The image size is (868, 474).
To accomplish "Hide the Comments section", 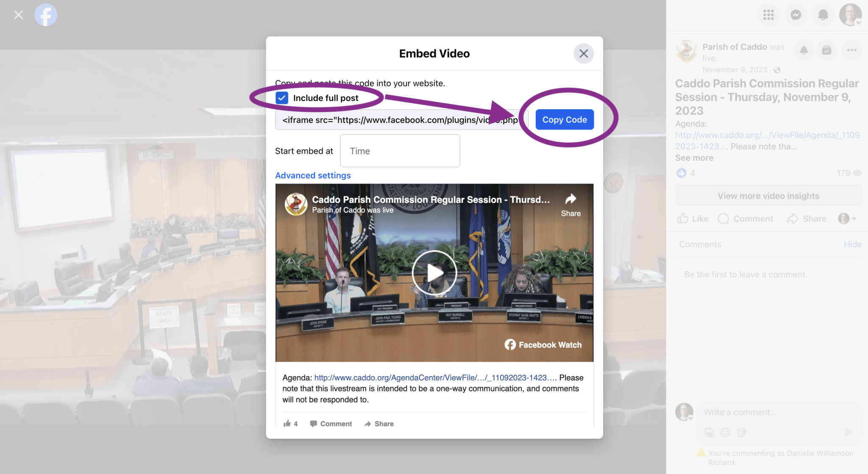I will [852, 244].
